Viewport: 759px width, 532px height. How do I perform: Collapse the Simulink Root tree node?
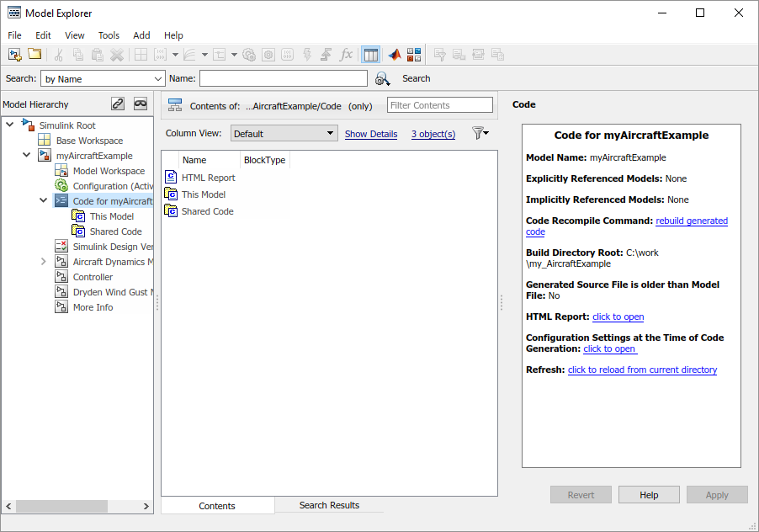(x=10, y=125)
